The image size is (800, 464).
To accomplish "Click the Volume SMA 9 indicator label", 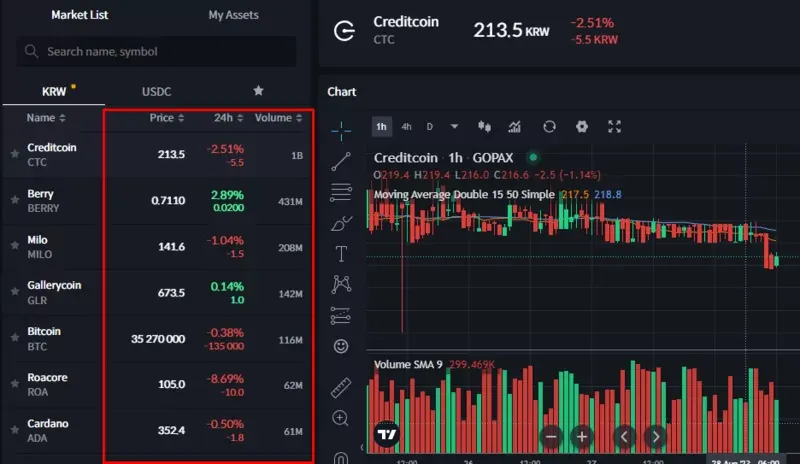I will click(408, 364).
